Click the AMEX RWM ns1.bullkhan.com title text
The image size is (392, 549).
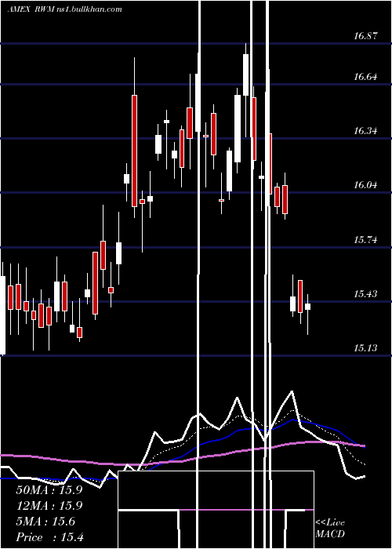pos(65,9)
